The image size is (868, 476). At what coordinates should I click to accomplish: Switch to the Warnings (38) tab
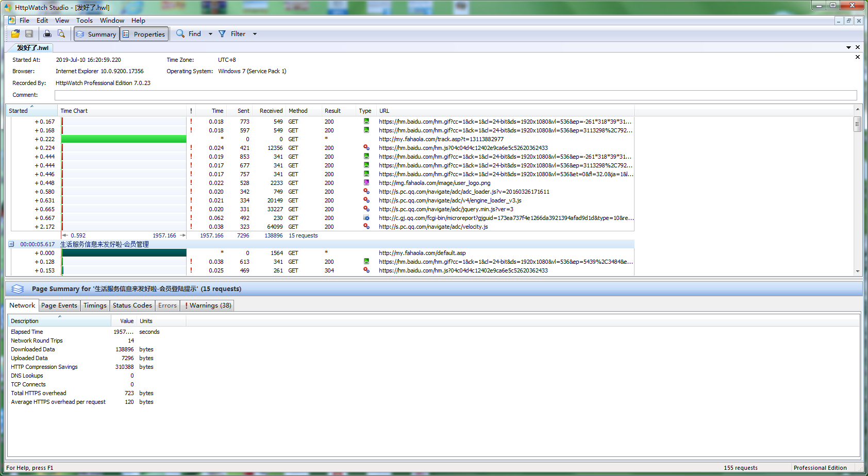(x=208, y=305)
